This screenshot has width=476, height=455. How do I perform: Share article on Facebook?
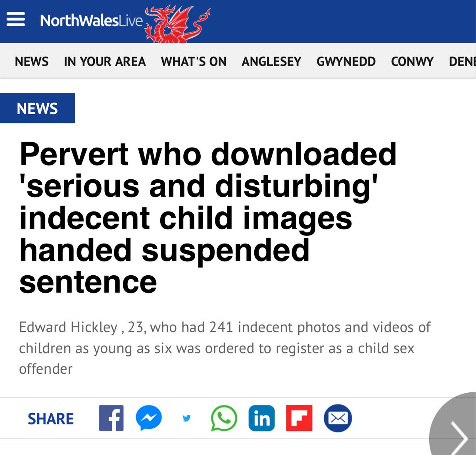[111, 418]
